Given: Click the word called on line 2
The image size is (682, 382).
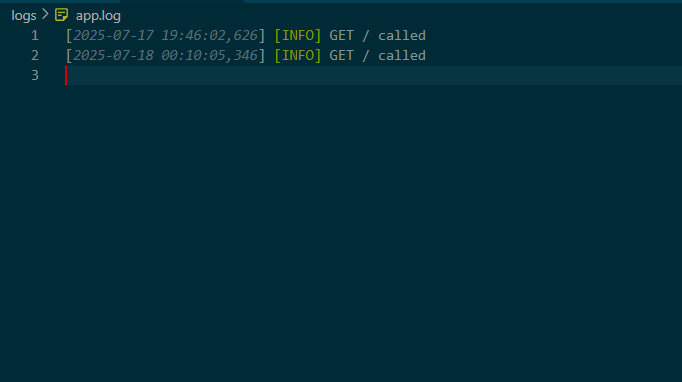Looking at the screenshot, I should tap(402, 56).
